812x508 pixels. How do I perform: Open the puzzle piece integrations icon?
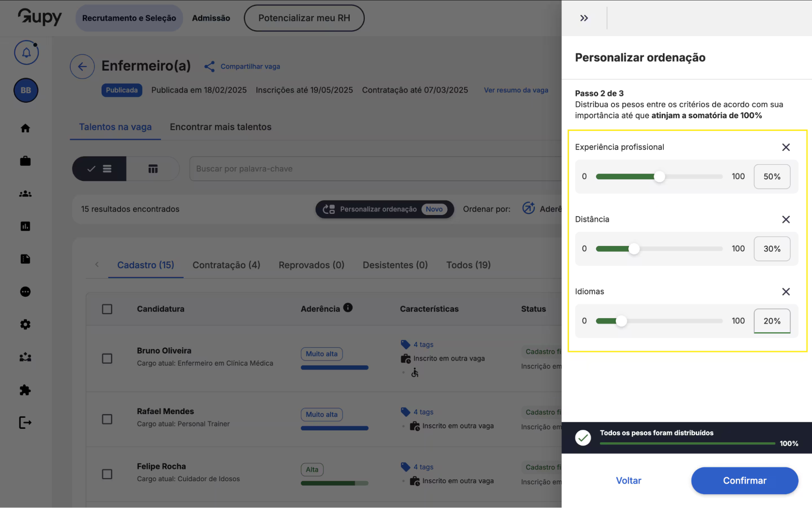pyautogui.click(x=25, y=390)
